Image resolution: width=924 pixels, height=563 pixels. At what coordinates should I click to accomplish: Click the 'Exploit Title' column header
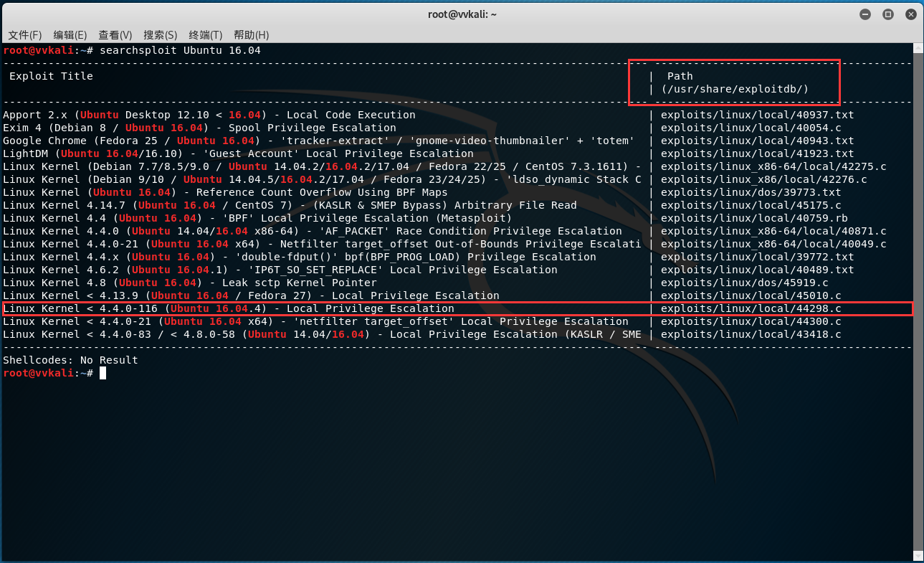tap(51, 76)
